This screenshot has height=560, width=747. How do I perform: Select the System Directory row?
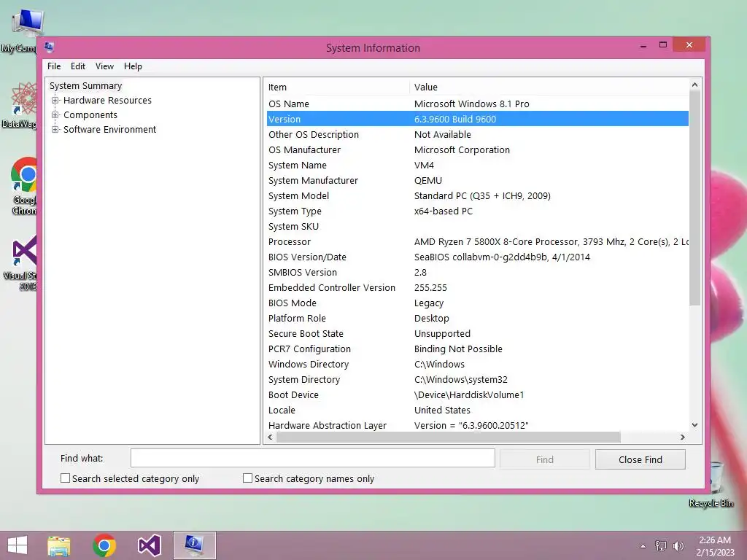click(x=477, y=379)
